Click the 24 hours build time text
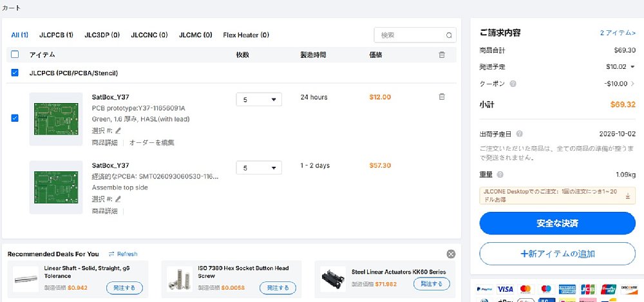The image size is (644, 302). coord(314,97)
